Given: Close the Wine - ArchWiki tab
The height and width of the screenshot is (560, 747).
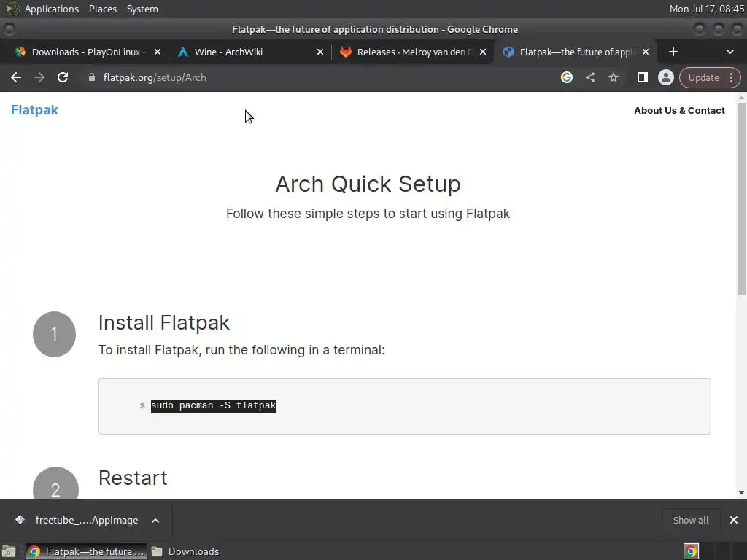Looking at the screenshot, I should 320,52.
